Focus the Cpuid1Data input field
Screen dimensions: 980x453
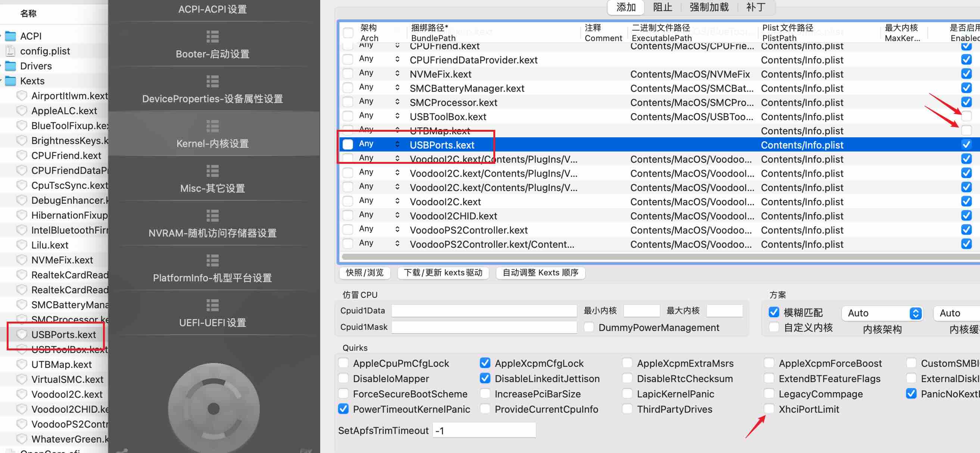484,311
